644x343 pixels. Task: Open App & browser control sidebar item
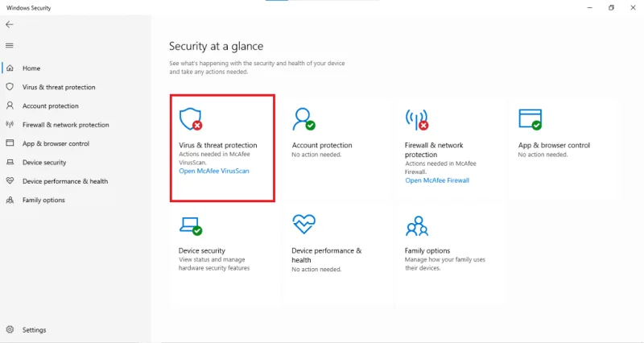pyautogui.click(x=56, y=144)
